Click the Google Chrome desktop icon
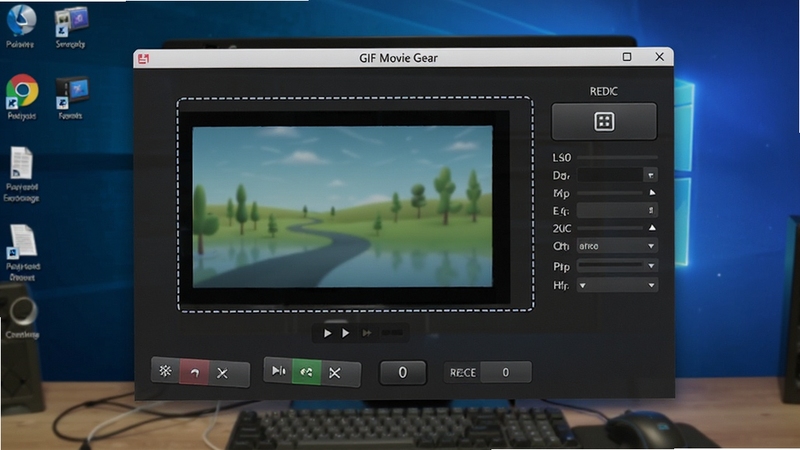 point(22,91)
